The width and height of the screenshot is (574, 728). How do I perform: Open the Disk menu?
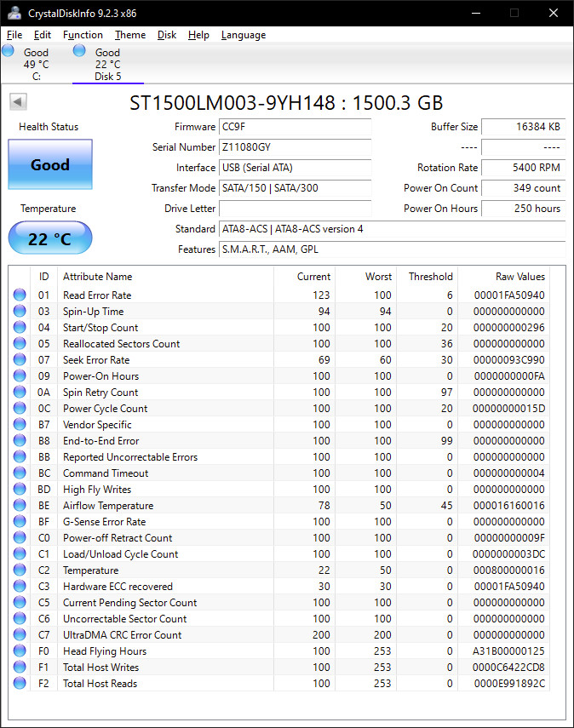[167, 35]
